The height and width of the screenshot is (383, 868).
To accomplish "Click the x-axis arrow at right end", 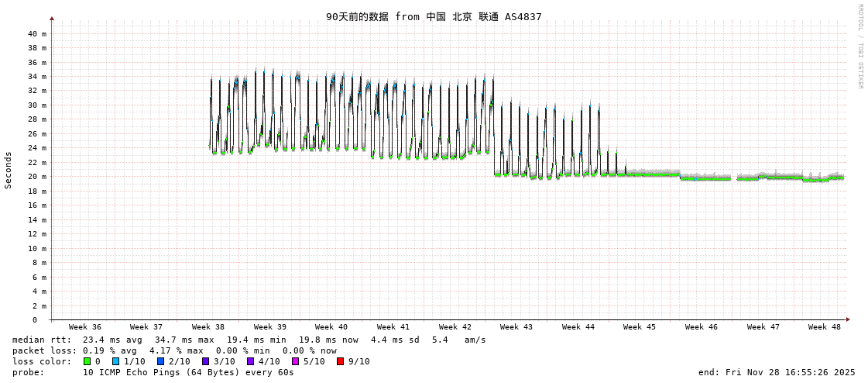I will pyautogui.click(x=848, y=319).
